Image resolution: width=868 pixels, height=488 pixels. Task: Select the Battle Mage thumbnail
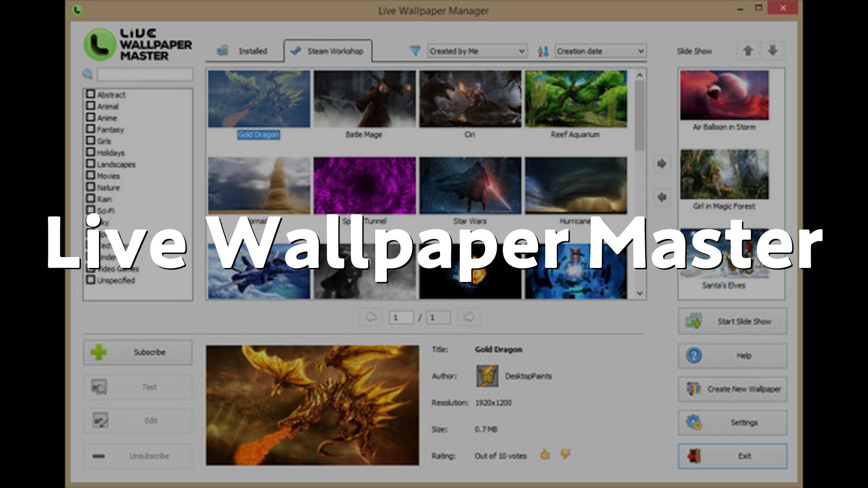point(364,99)
